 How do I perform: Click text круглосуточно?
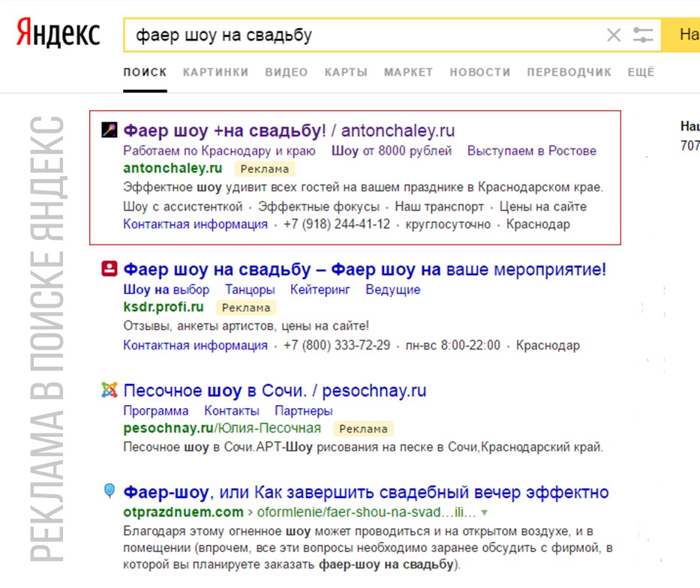[x=448, y=224]
